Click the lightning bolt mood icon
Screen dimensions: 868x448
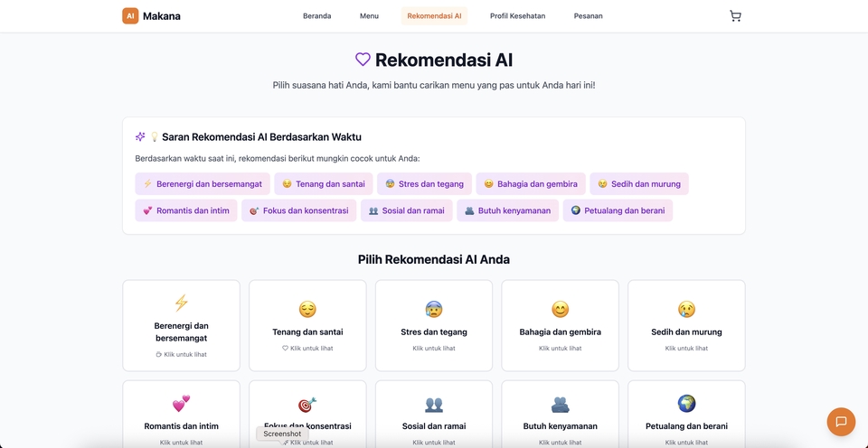tap(181, 303)
